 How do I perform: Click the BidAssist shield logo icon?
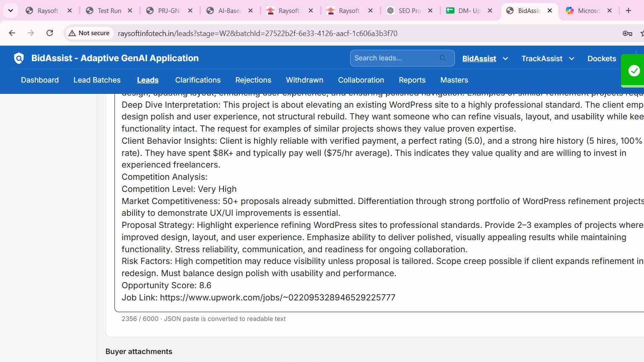point(19,58)
